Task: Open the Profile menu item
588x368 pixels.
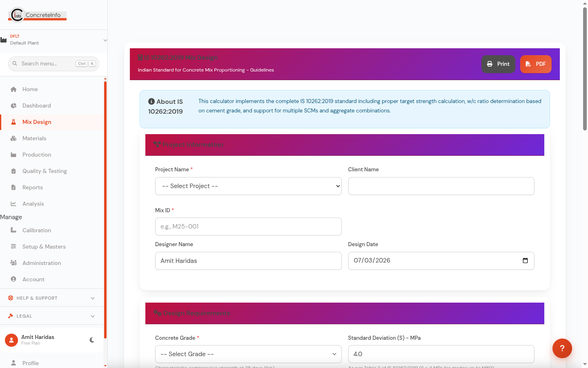Action: [x=52, y=363]
